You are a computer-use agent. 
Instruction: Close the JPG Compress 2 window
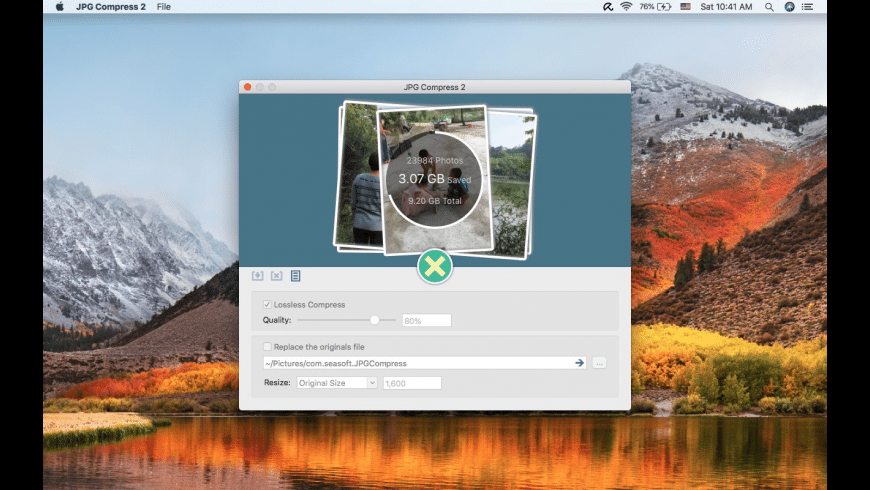[x=247, y=87]
